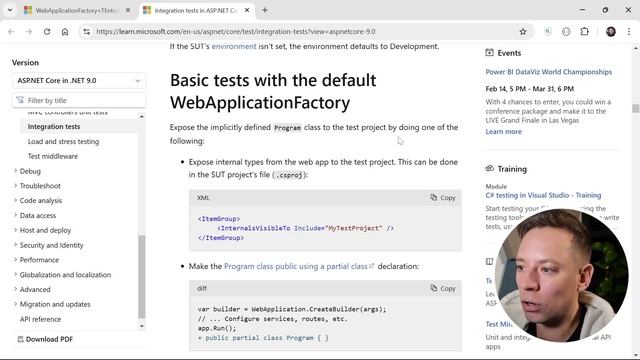Focus the Filter by title box
The width and height of the screenshot is (640, 360).
(x=79, y=100)
